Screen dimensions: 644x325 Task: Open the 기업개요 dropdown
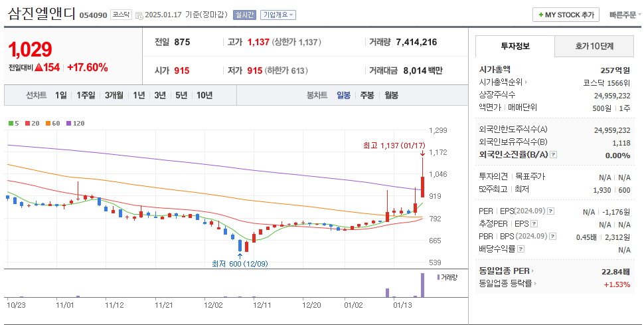(x=278, y=15)
